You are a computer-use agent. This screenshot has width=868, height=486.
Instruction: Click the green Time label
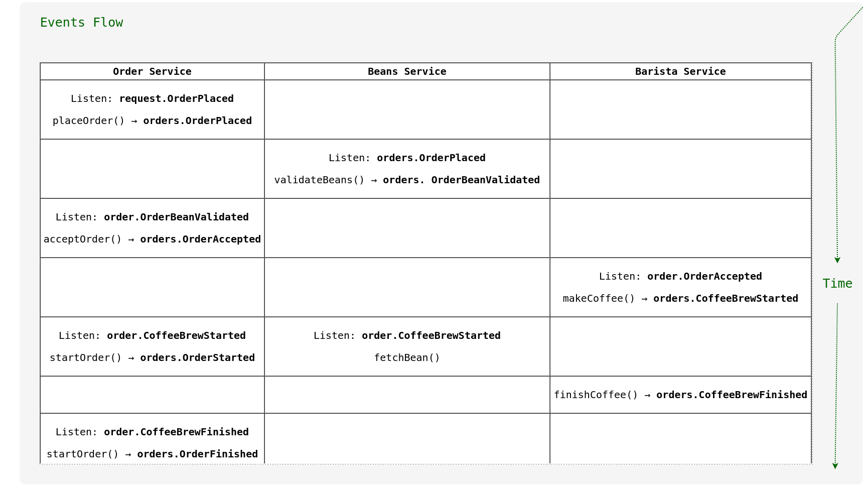click(837, 284)
